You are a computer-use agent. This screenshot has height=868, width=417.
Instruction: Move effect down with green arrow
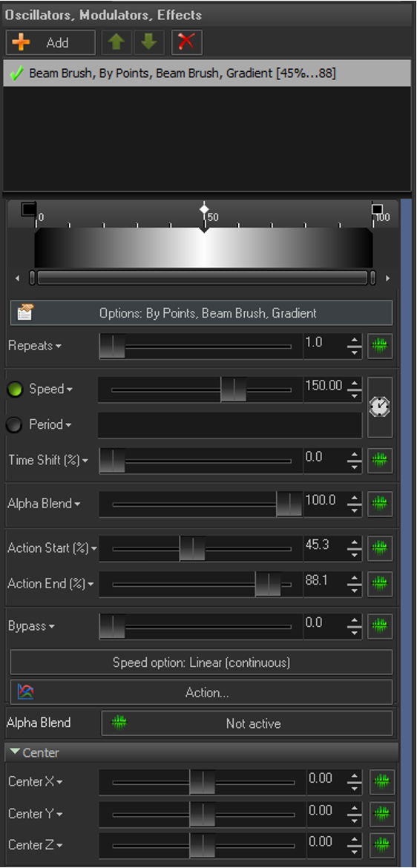point(149,42)
